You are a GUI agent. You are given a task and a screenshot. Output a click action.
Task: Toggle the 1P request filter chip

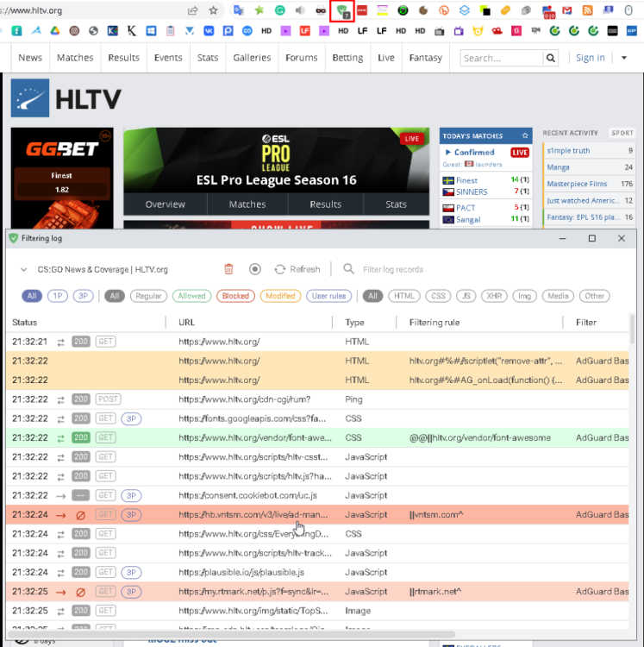57,296
